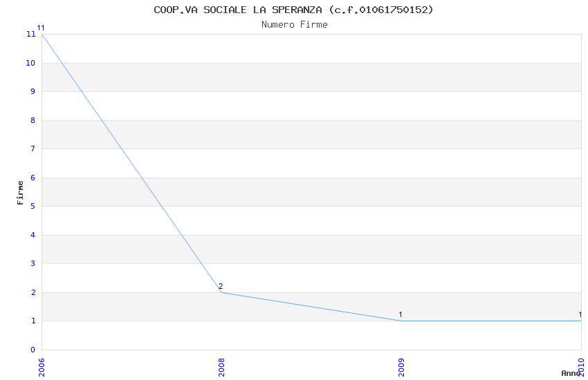Image resolution: width=588 pixels, height=380 pixels.
Task: Click the vertical Firme axis title
Action: point(21,192)
